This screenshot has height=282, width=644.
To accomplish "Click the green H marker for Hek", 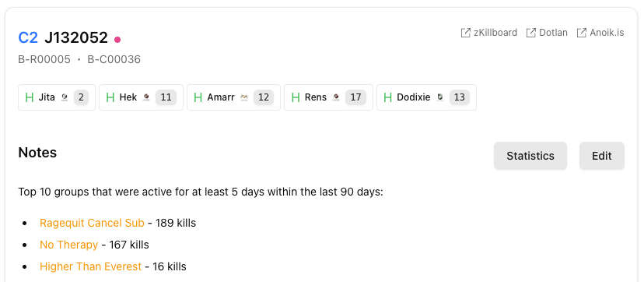I will [110, 97].
